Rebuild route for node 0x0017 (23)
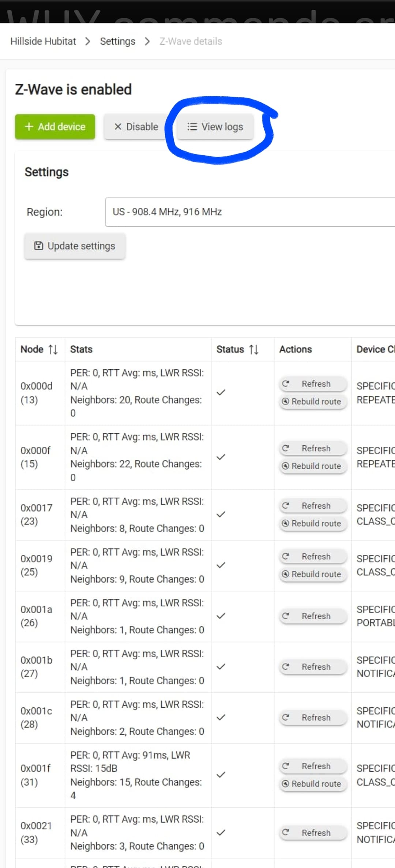 pyautogui.click(x=313, y=523)
